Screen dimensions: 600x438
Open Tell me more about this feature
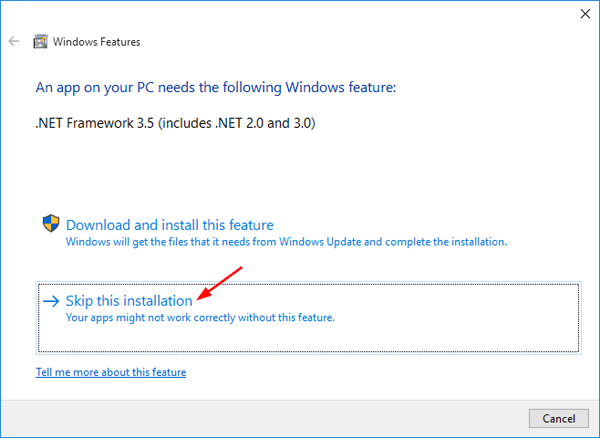click(111, 372)
